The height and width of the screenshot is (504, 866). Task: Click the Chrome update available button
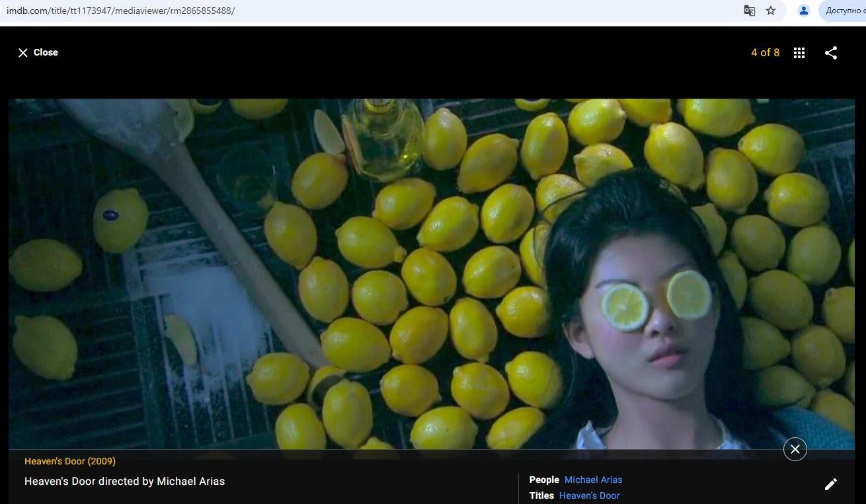pos(843,11)
